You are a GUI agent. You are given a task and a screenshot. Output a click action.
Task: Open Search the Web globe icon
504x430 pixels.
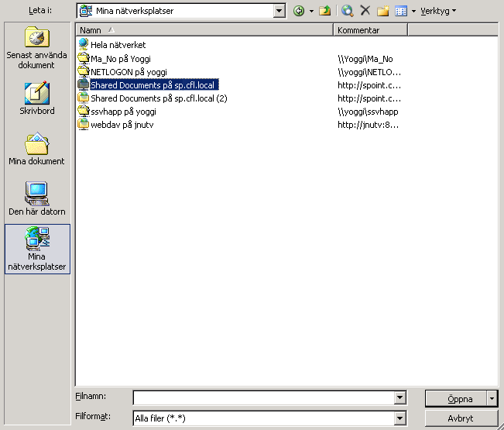pyautogui.click(x=348, y=11)
